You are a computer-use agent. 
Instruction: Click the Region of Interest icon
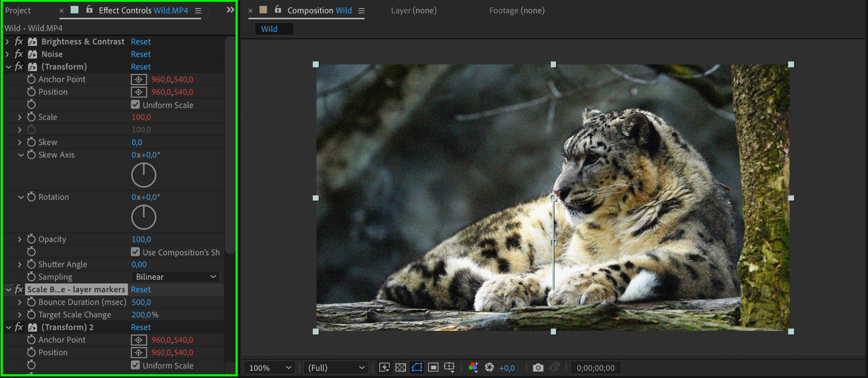pyautogui.click(x=433, y=367)
